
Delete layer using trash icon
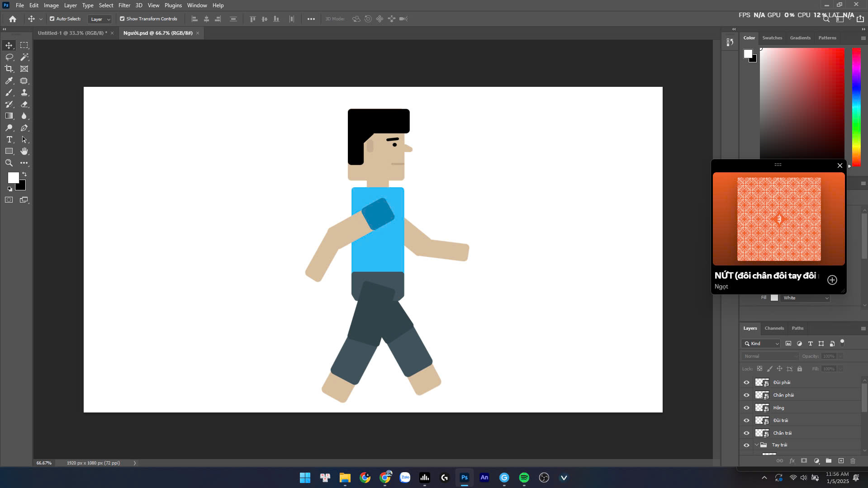[x=853, y=461]
